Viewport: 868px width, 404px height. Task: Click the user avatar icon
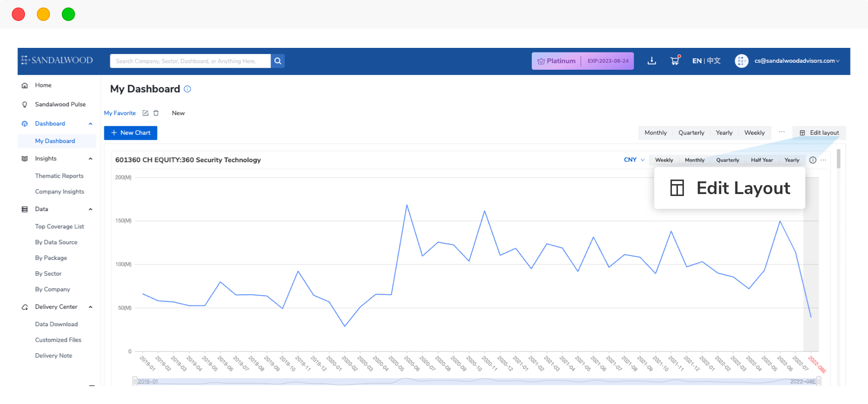[x=741, y=61]
